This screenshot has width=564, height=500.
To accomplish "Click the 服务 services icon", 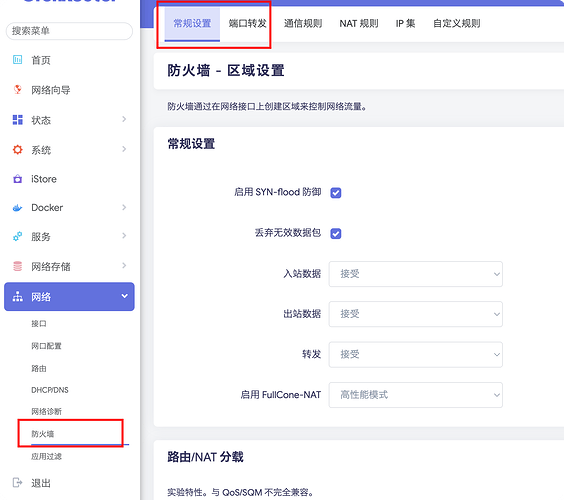I will [x=17, y=236].
